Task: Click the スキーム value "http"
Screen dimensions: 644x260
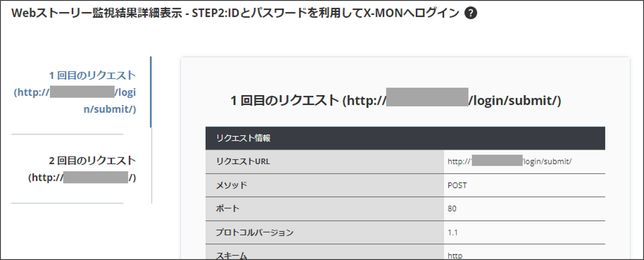Action: pos(456,255)
